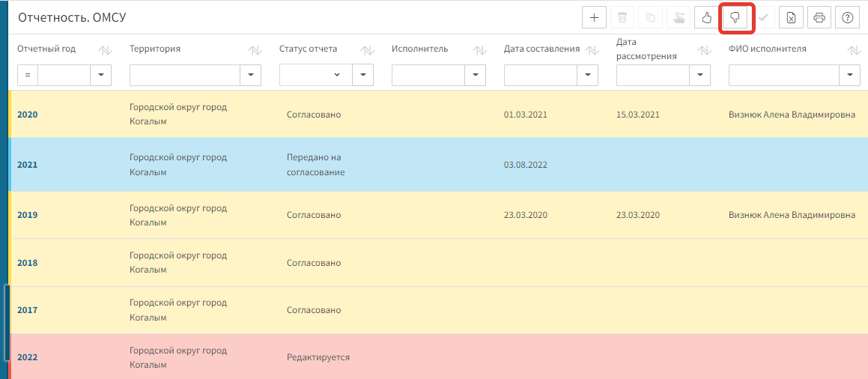Click Согласовано status in 2018 row
The height and width of the screenshot is (379, 868).
coord(313,263)
